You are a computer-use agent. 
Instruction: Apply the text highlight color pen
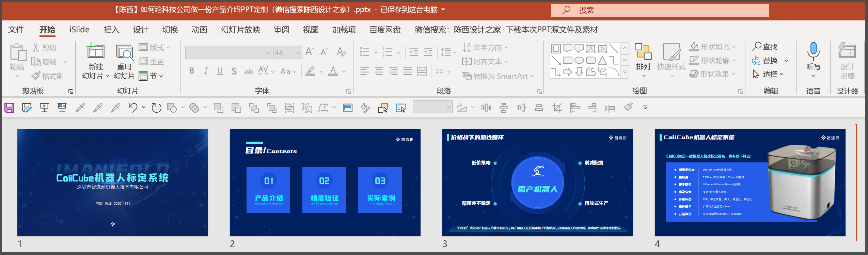coord(310,71)
